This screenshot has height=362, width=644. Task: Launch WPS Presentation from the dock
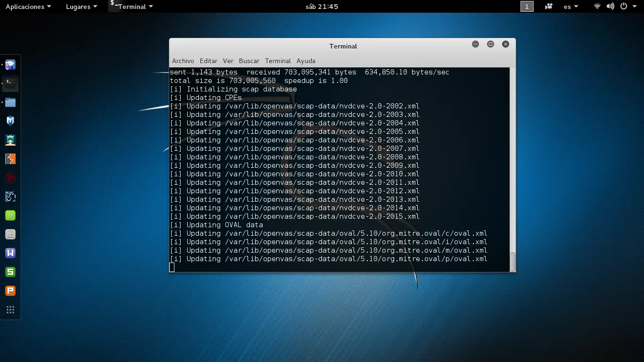coord(10,291)
